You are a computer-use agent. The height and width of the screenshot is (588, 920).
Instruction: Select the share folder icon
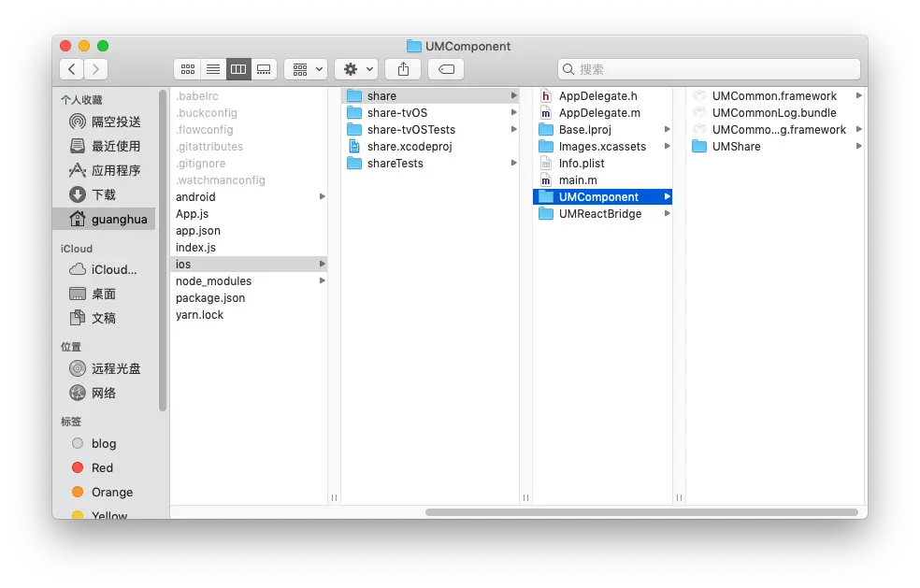coord(354,95)
